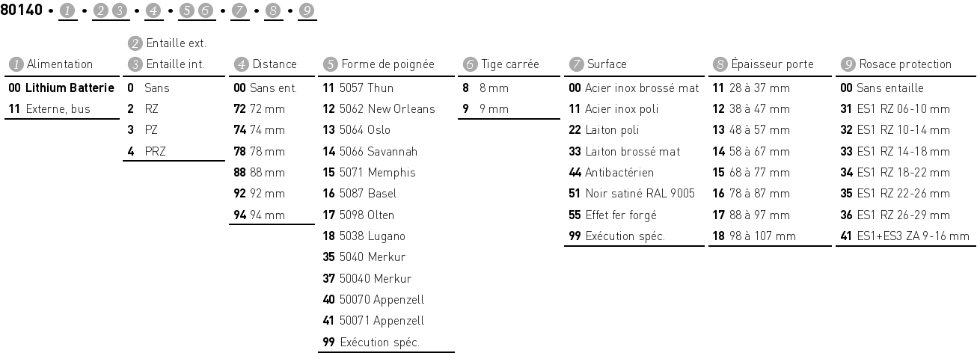Viewport: 980px width, 353px height.
Task: Click the circled 6 icon beside Tige carrée
Action: (x=469, y=64)
